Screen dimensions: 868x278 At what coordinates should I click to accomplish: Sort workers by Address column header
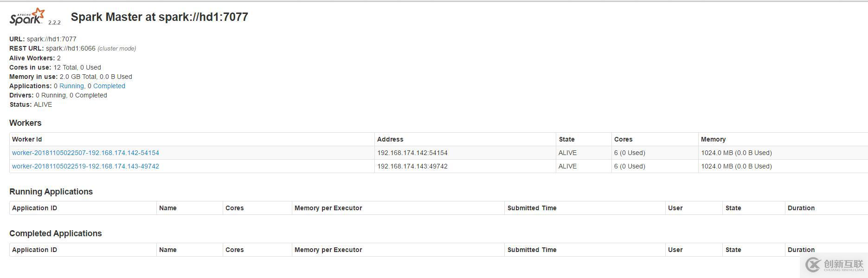(390, 139)
